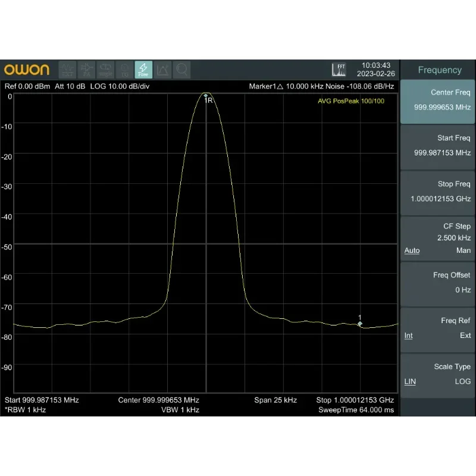Click the OWON logo
The image size is (476, 476).
click(x=27, y=70)
